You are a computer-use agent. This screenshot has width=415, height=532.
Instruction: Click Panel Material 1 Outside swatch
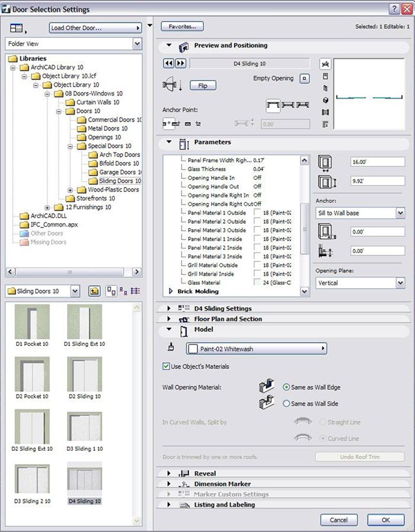[x=257, y=213]
